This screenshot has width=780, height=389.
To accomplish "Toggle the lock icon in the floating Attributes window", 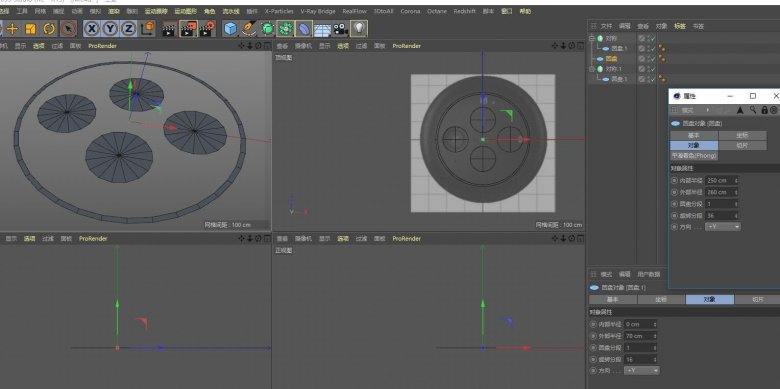I will coord(765,110).
